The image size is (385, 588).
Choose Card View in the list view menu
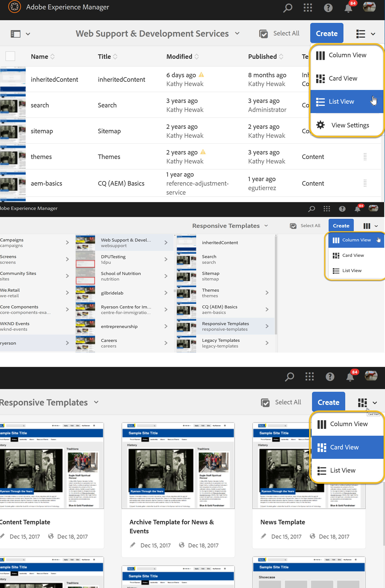347,79
